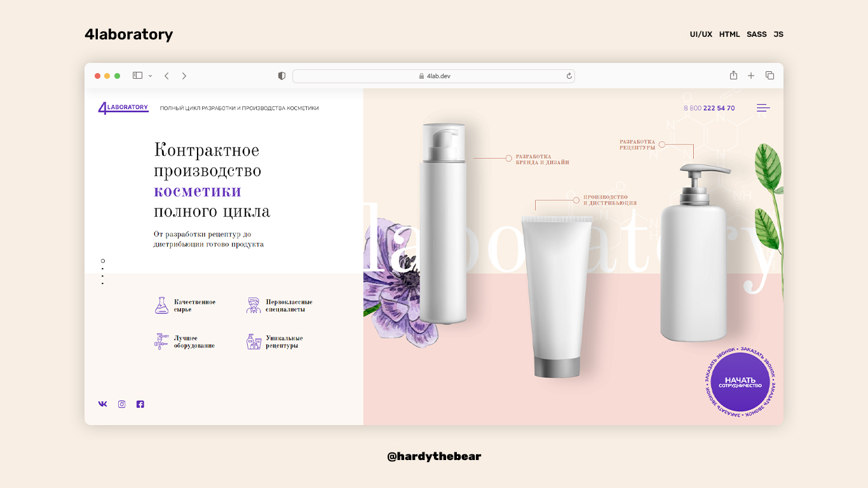
Task: Click the @hardythebear credit
Action: click(434, 456)
